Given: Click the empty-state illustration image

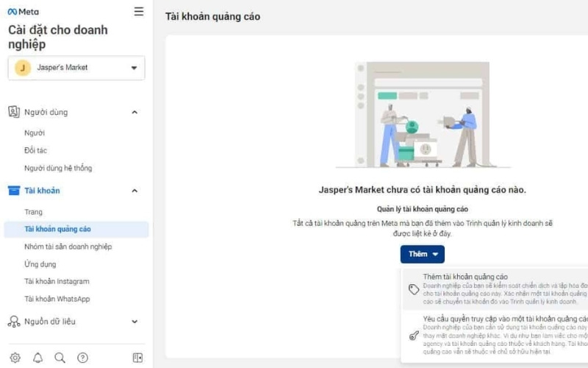Looking at the screenshot, I should pos(423,115).
